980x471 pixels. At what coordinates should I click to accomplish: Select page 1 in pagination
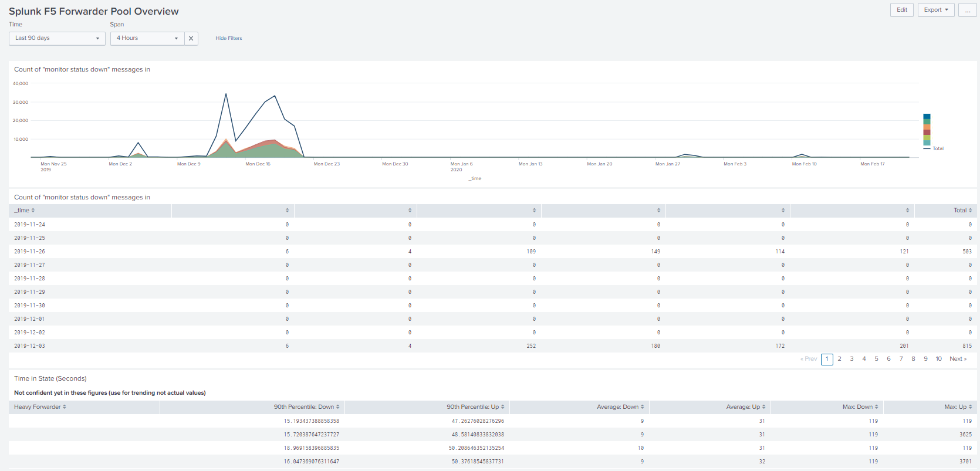827,359
